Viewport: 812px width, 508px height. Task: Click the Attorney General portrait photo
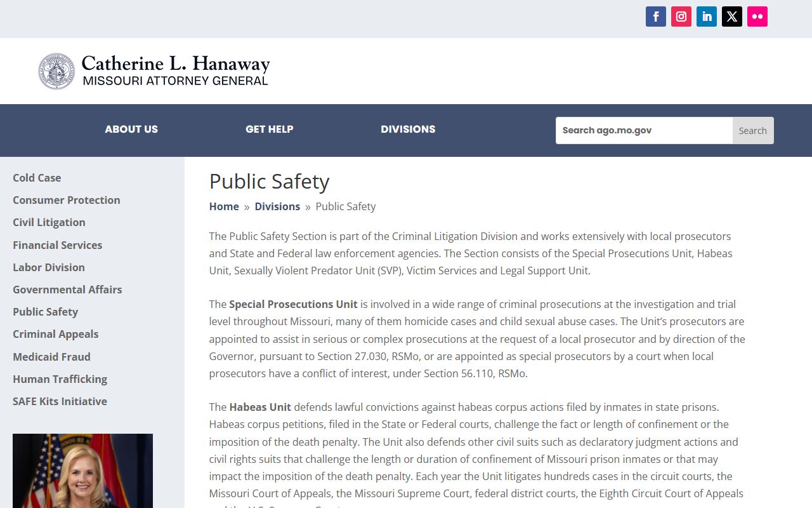point(82,471)
